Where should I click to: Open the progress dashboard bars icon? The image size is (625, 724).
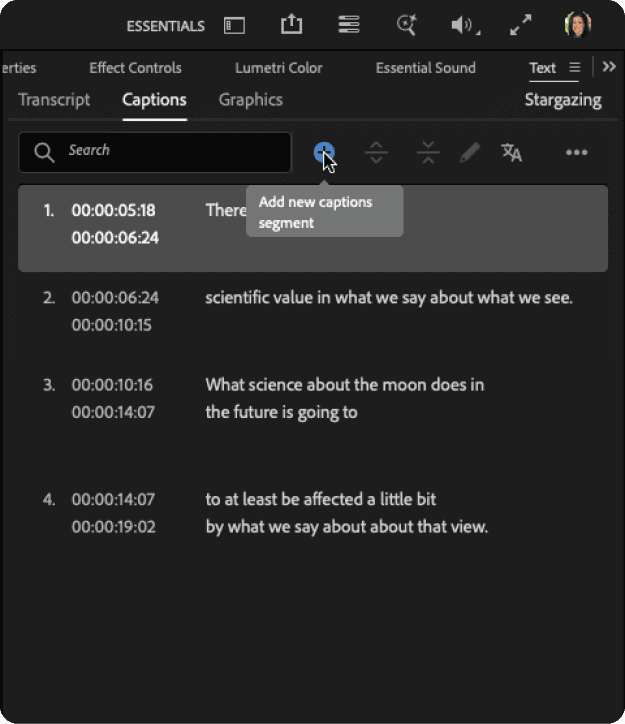click(x=349, y=24)
